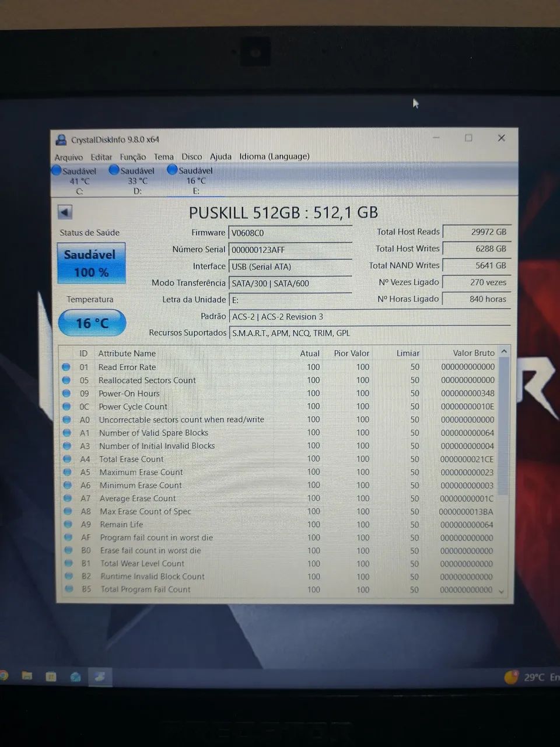The height and width of the screenshot is (747, 560).
Task: Click status dot for Remain Life row
Action: pyautogui.click(x=68, y=524)
